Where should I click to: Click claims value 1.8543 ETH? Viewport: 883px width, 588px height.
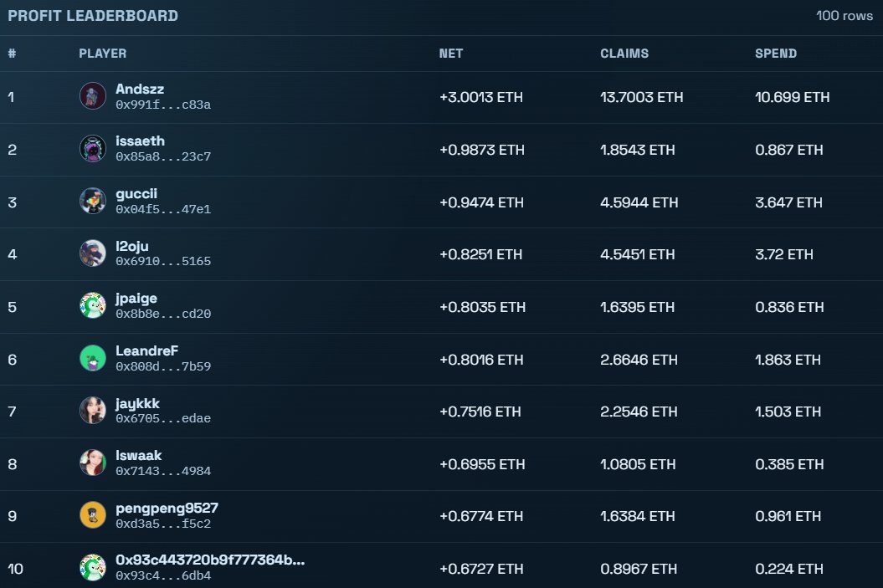point(638,150)
